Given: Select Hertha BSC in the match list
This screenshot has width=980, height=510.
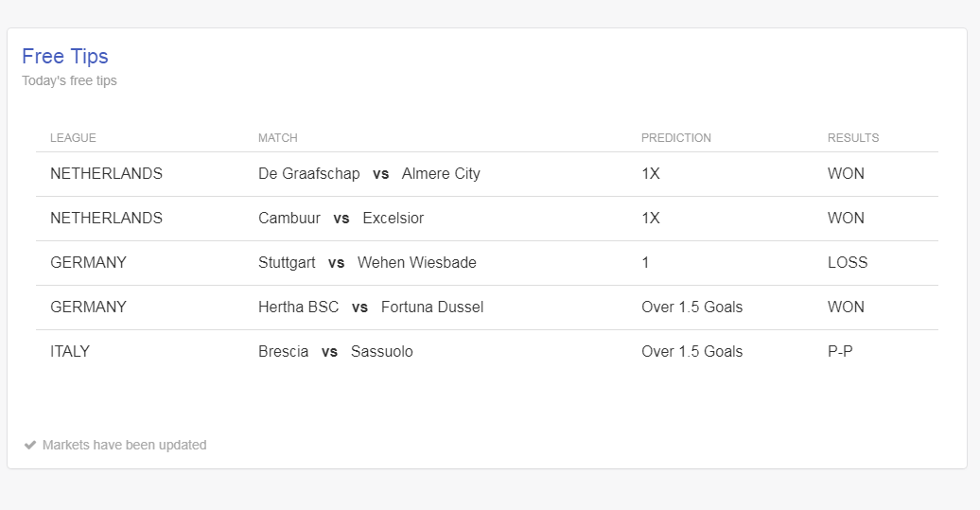Looking at the screenshot, I should pos(298,307).
